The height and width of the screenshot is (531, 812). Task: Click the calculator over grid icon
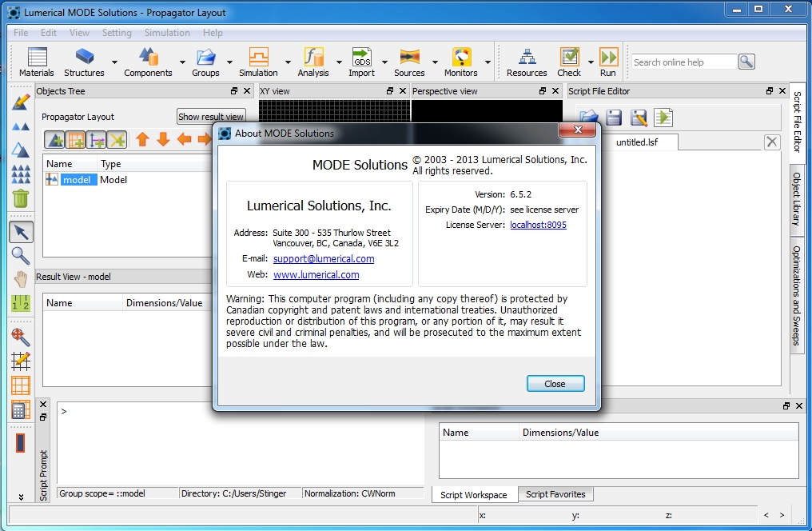point(21,410)
